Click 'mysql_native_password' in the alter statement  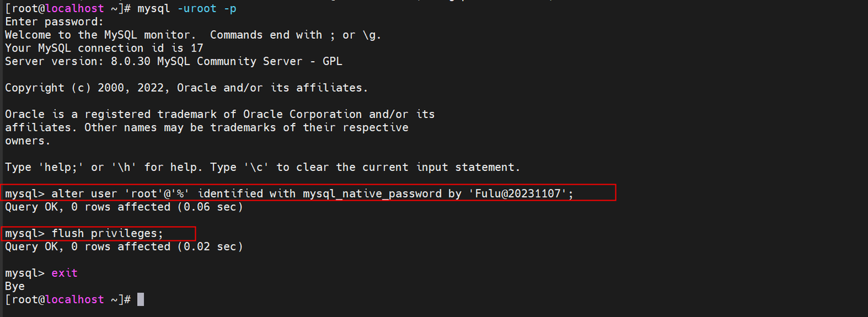tap(372, 193)
